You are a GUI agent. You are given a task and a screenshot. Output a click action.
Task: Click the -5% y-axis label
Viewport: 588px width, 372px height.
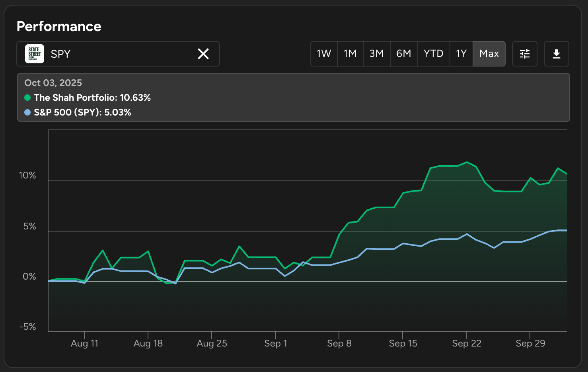click(27, 327)
